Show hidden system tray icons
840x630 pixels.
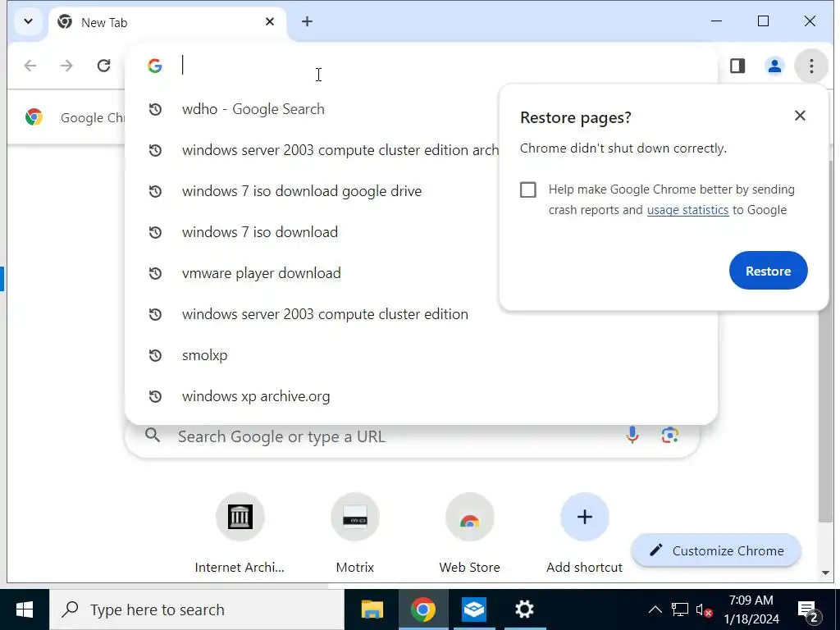655,609
